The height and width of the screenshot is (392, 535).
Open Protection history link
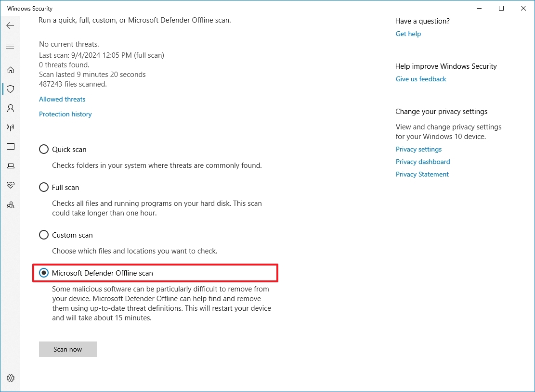click(x=65, y=114)
